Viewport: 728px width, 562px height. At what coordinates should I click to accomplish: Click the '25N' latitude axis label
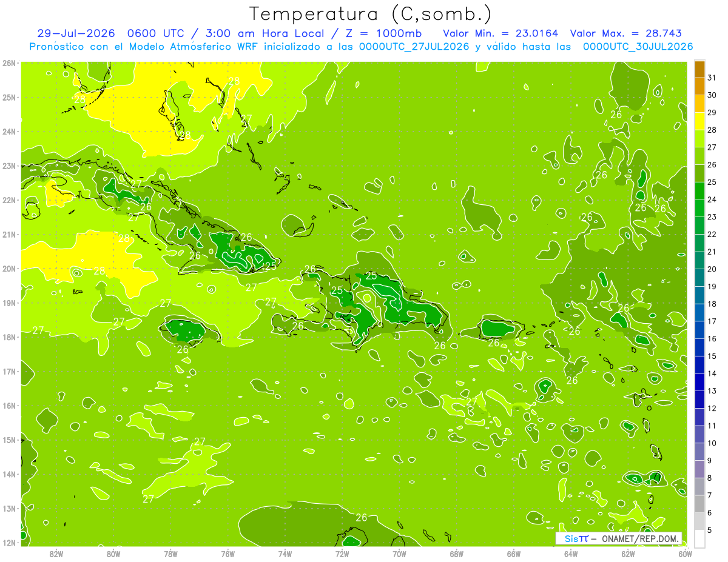[8, 98]
